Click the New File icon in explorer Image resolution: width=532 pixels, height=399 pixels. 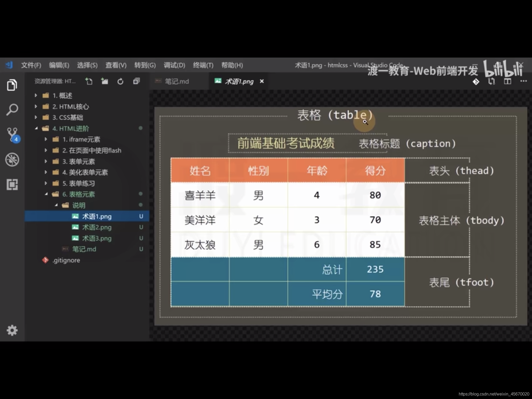point(89,82)
